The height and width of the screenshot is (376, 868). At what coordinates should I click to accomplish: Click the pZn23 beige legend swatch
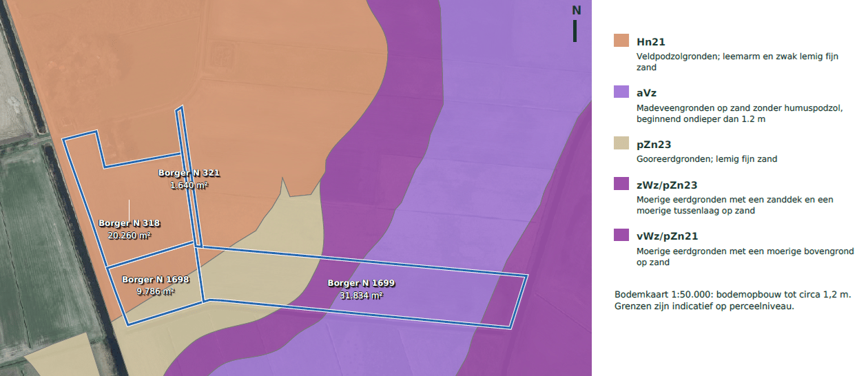[621, 143]
